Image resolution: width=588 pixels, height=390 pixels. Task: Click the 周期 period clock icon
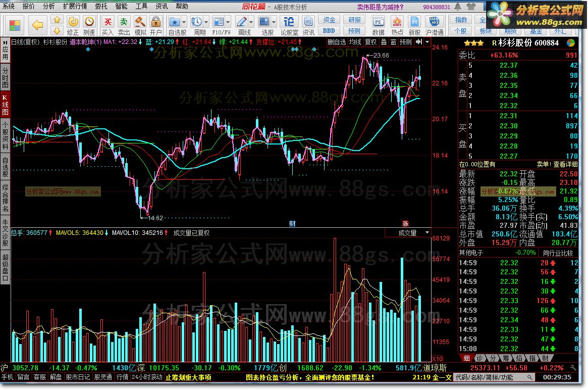[196, 22]
